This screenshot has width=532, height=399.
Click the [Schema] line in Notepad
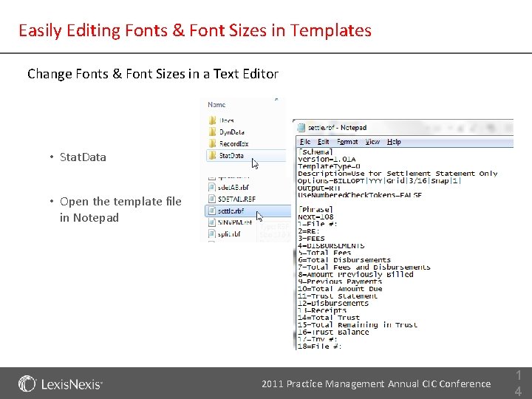point(316,151)
